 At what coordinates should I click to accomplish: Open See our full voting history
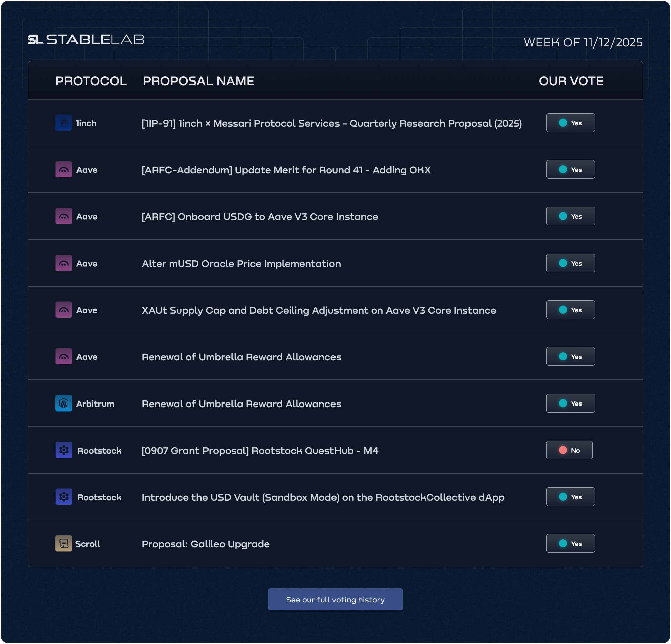click(x=335, y=600)
